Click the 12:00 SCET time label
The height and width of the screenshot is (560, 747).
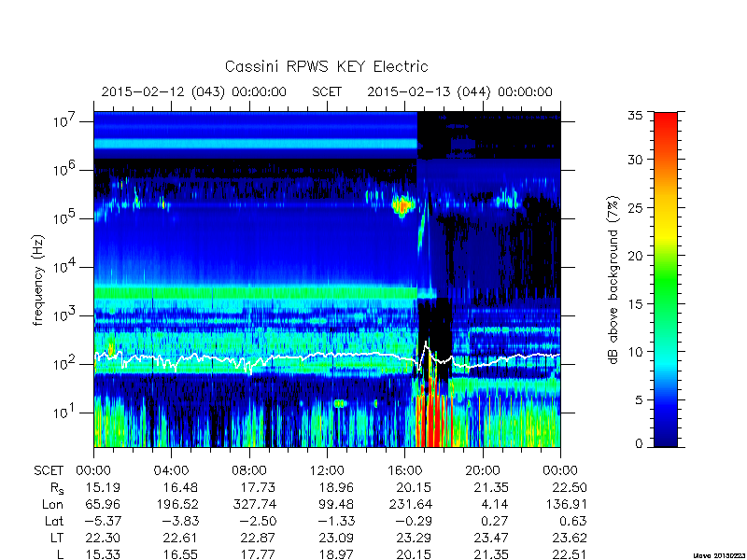tap(327, 470)
